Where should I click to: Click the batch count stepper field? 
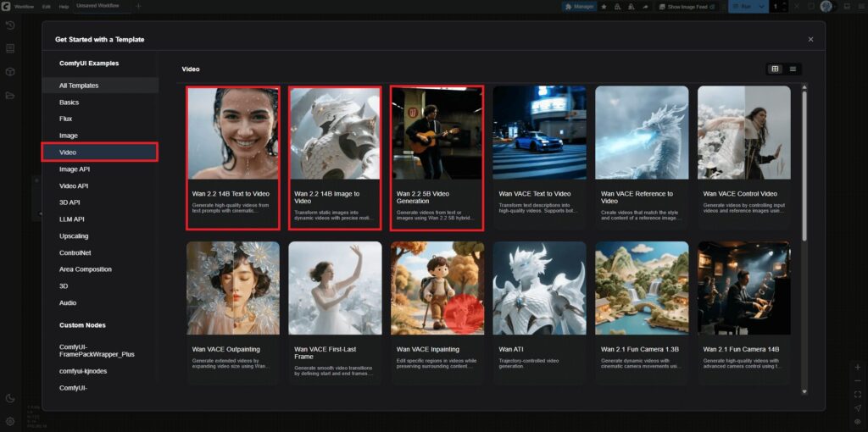(780, 7)
